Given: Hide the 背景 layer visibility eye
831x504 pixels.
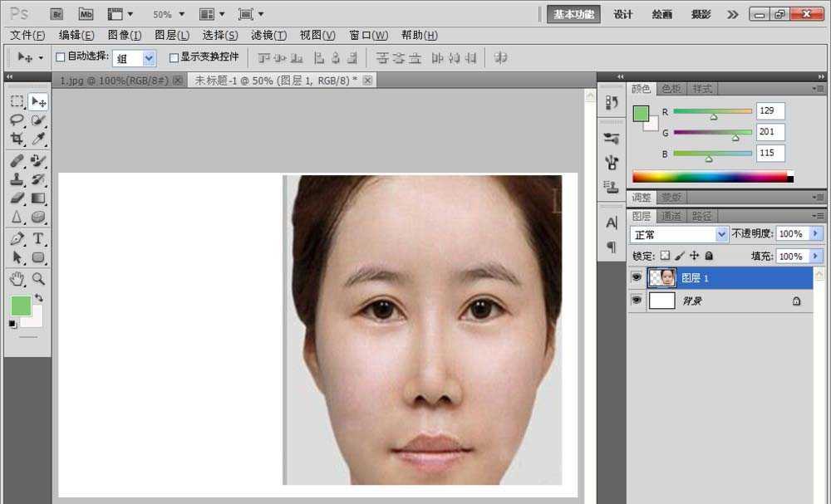Looking at the screenshot, I should [x=637, y=300].
